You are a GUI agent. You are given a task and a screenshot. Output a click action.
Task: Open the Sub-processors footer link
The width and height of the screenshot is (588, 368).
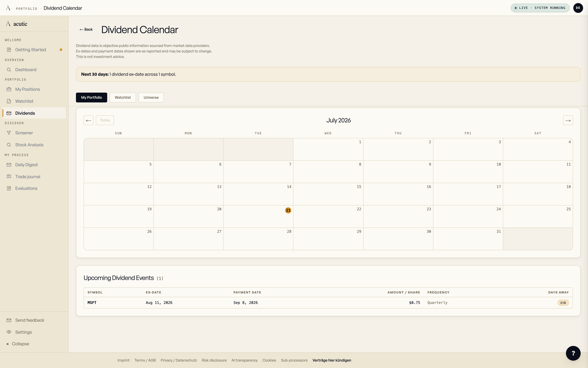pos(294,360)
